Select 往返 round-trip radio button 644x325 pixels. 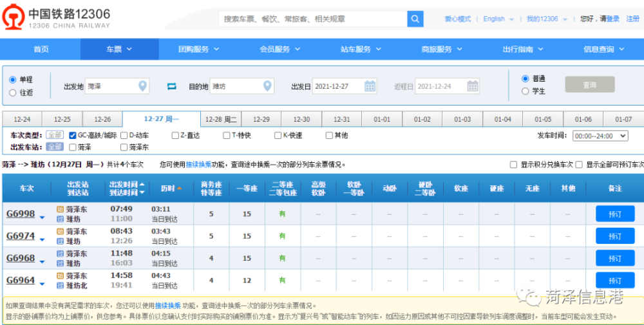12,93
